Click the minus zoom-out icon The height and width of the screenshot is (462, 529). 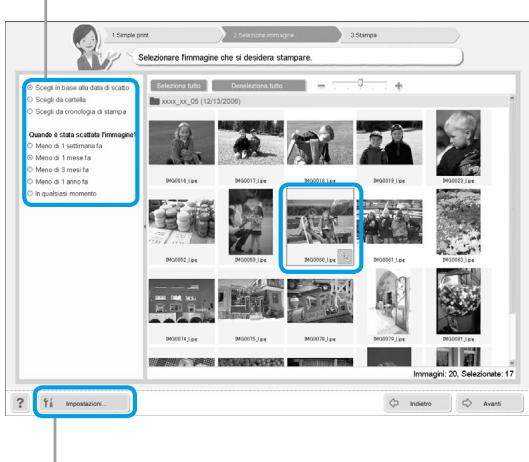(321, 86)
